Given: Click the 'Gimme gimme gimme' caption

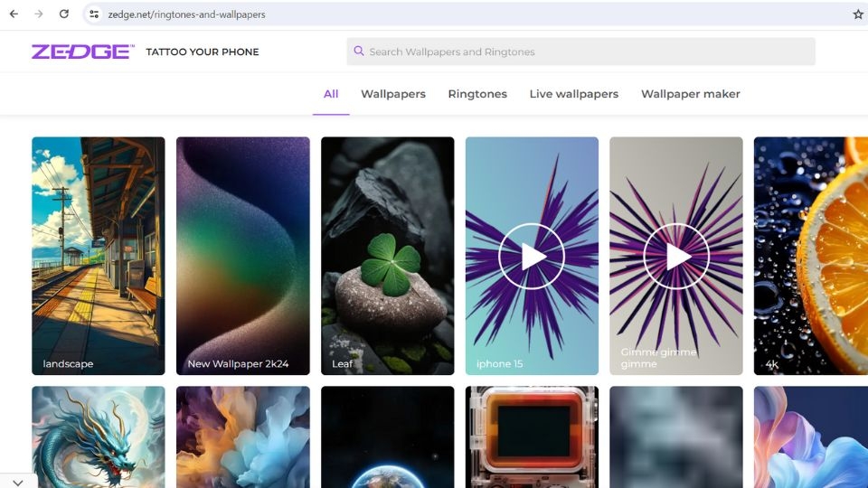Looking at the screenshot, I should coord(659,358).
